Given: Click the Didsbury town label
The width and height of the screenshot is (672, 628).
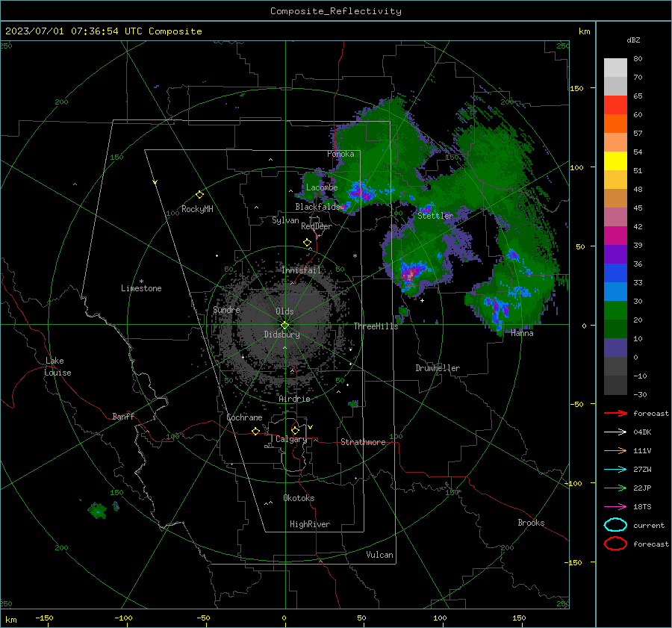Looking at the screenshot, I should point(281,335).
